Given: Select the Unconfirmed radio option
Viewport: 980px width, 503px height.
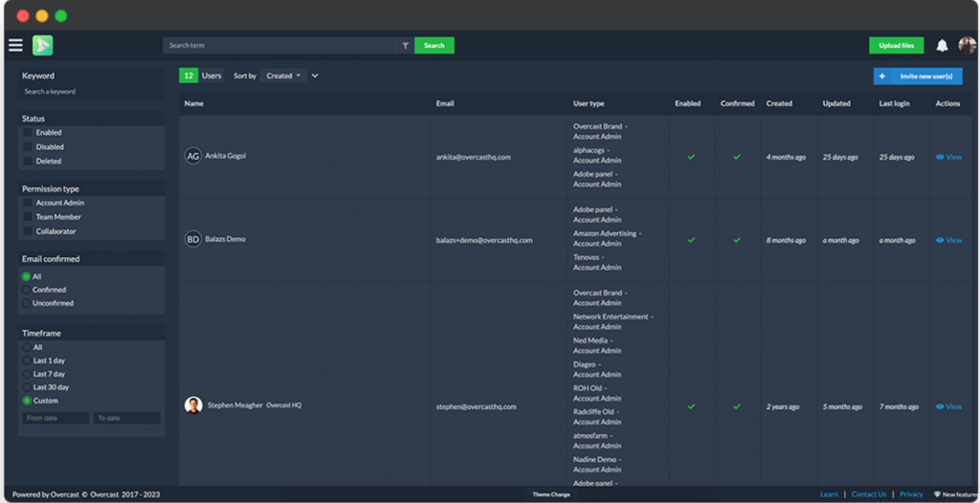Looking at the screenshot, I should coord(26,303).
